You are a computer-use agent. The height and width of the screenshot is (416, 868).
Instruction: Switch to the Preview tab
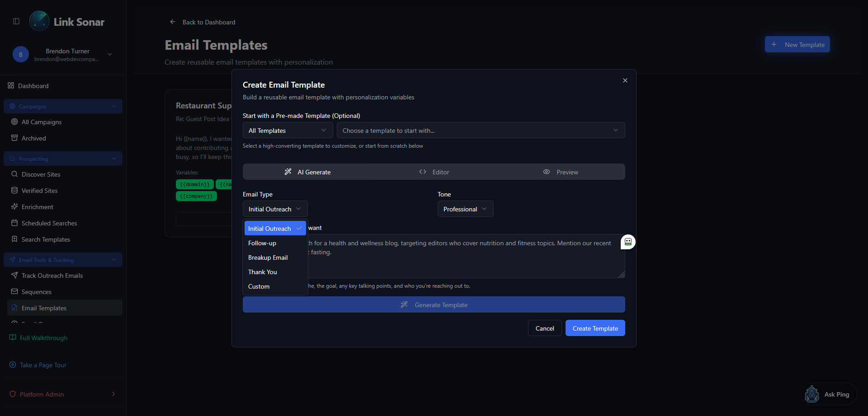click(x=561, y=172)
